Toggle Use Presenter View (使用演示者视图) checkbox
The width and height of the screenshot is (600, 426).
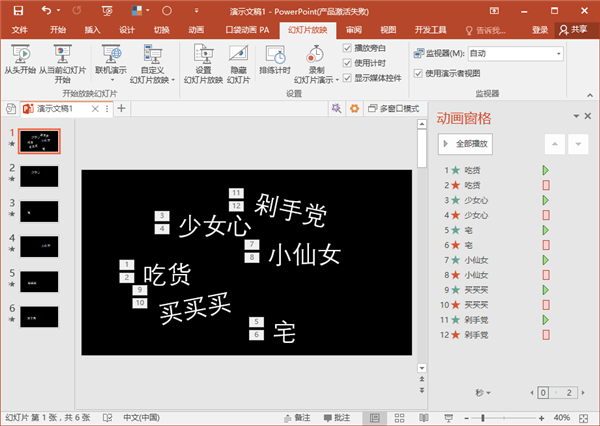(x=418, y=73)
